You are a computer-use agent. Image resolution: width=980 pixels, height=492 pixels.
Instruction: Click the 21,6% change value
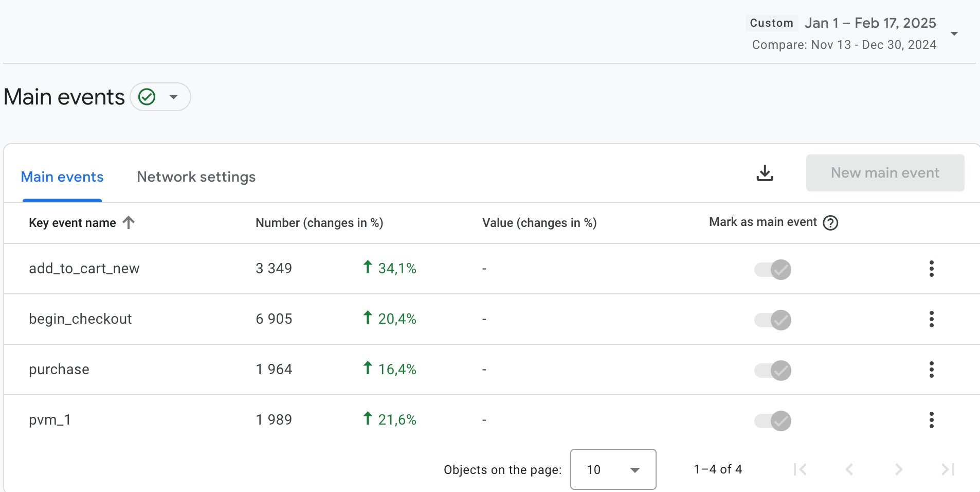397,420
